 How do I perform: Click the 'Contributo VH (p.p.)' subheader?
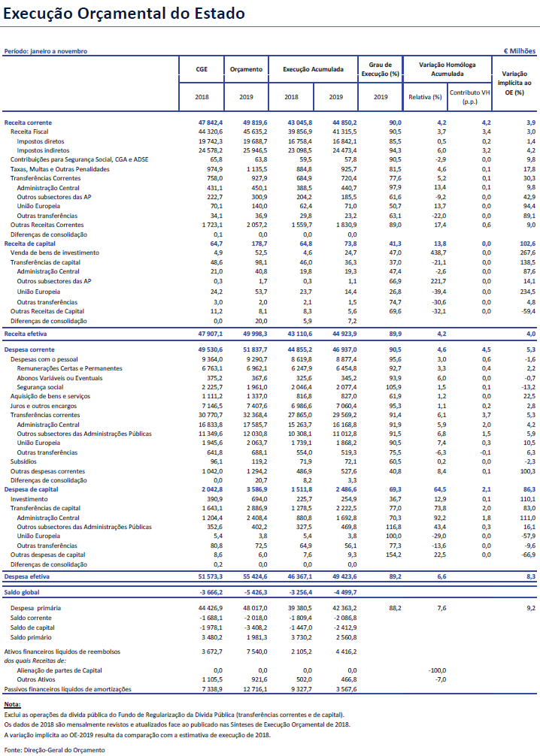pyautogui.click(x=470, y=97)
